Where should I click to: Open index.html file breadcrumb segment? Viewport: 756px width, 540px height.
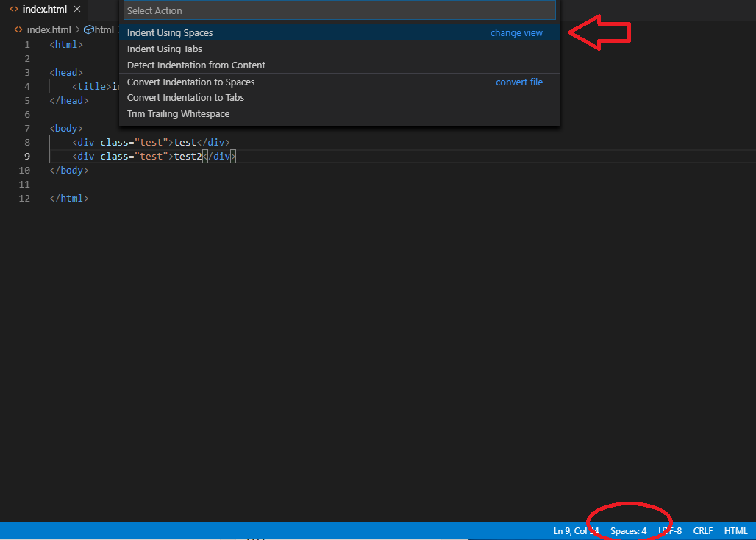[x=49, y=30]
